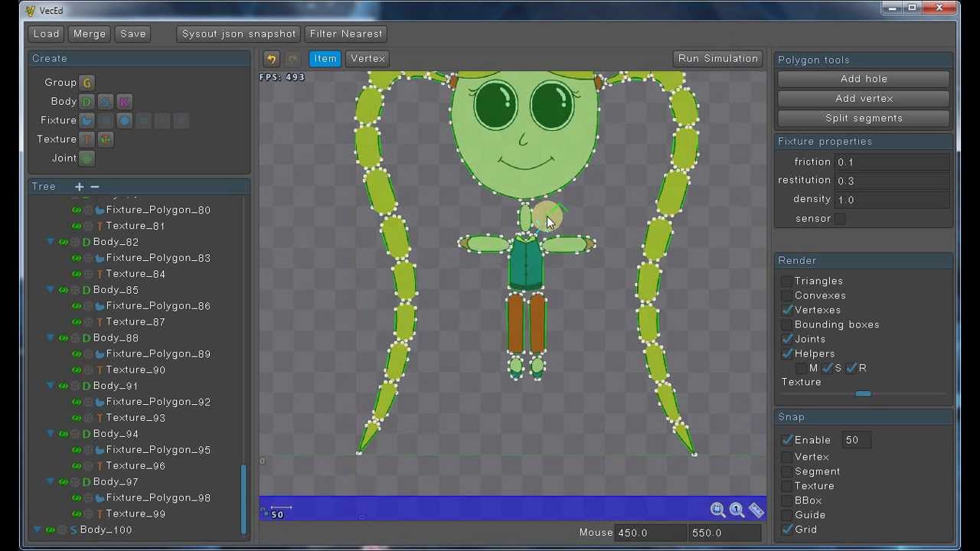Click the Add vertex polygon tool
Viewport: 980px width, 551px height.
864,99
